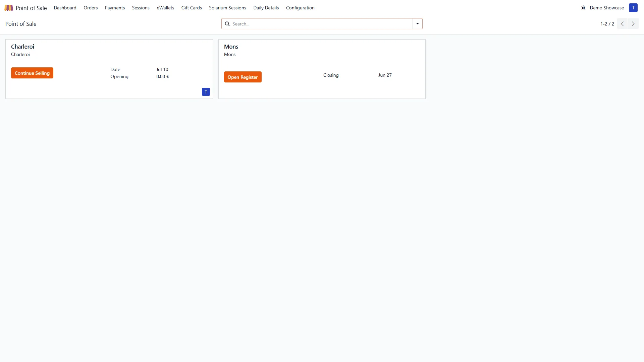Image resolution: width=644 pixels, height=362 pixels.
Task: Click the Mons card title
Action: pyautogui.click(x=231, y=47)
